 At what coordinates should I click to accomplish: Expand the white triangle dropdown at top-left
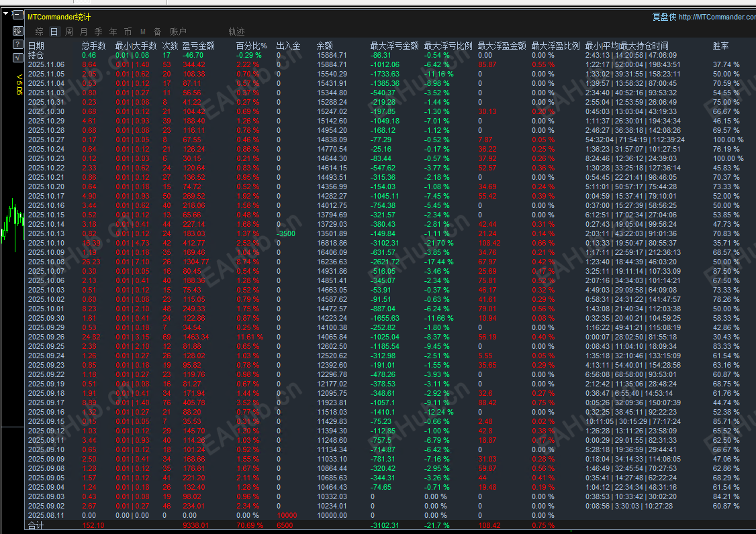pos(6,14)
